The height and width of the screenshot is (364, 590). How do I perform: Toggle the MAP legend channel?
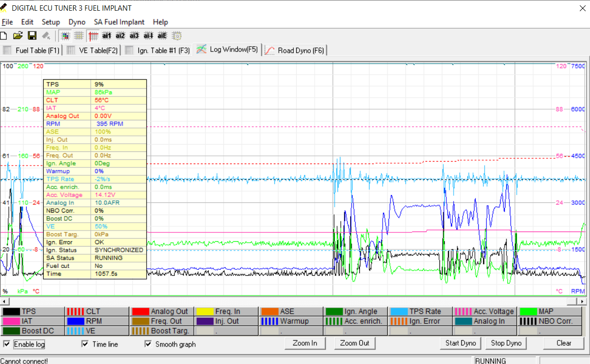click(550, 312)
